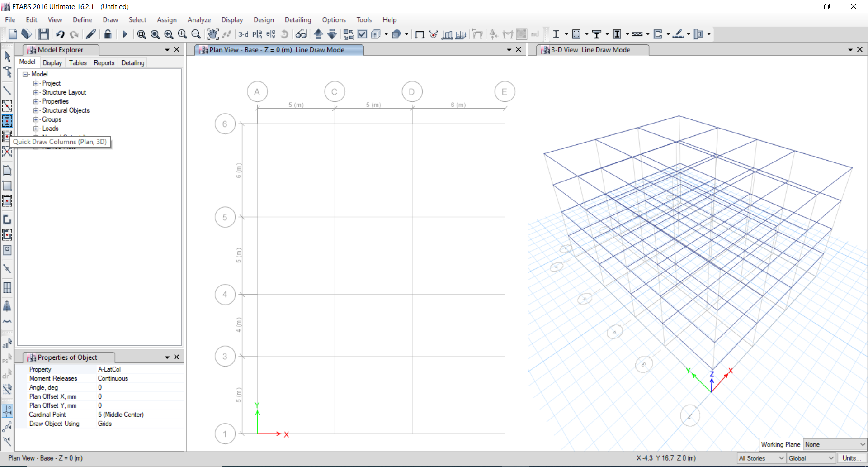Save the current model
The width and height of the screenshot is (868, 467).
[x=43, y=34]
